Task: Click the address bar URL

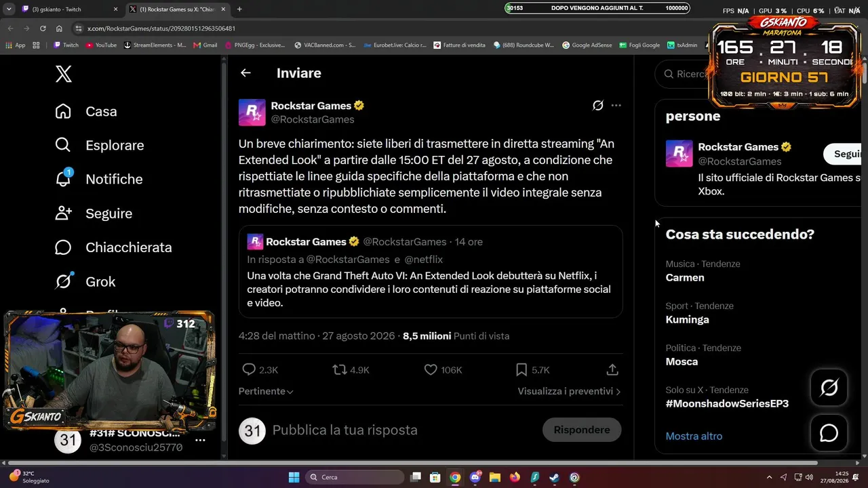Action: 161,28
